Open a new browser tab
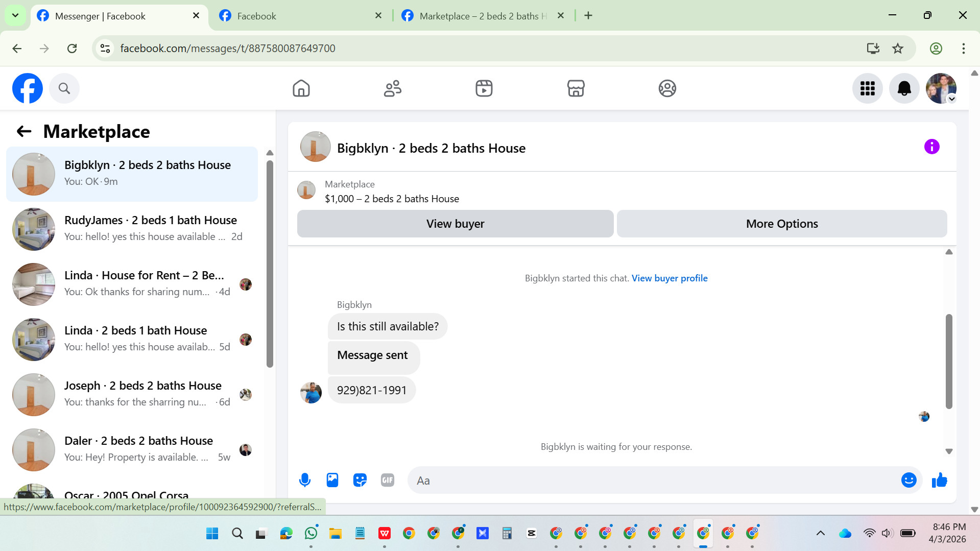 point(588,16)
